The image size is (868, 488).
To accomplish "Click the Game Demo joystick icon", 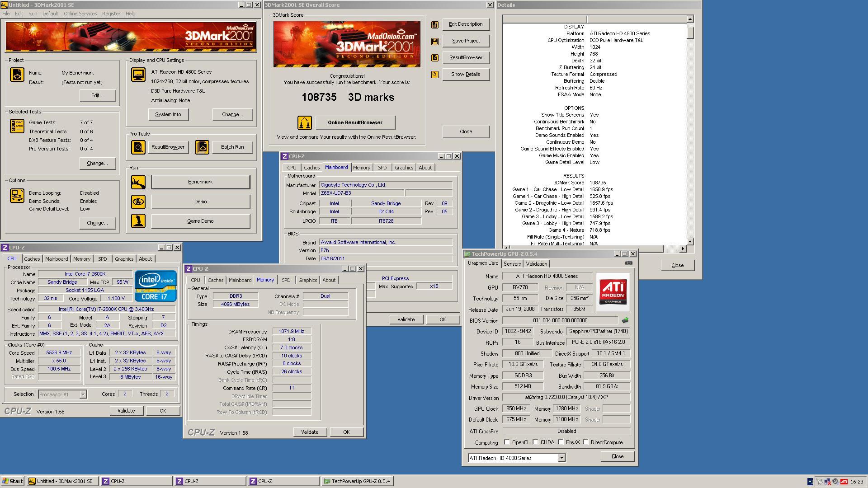I will click(x=138, y=221).
